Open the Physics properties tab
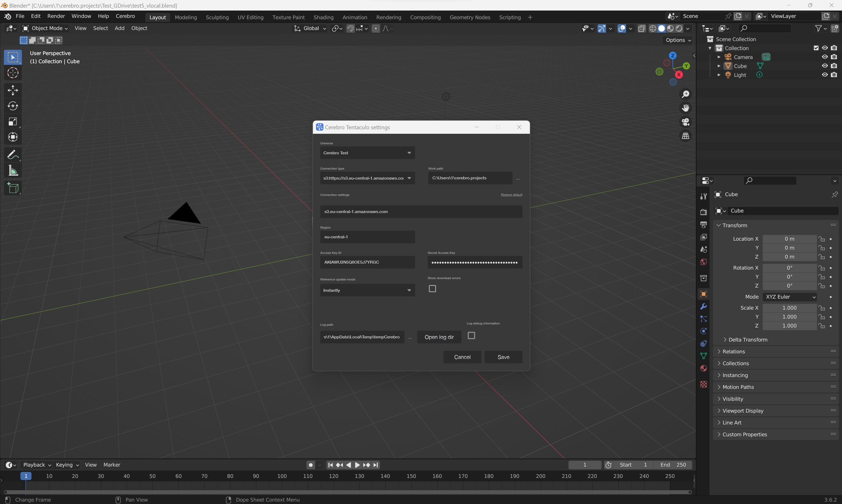The image size is (842, 504). pos(703,331)
